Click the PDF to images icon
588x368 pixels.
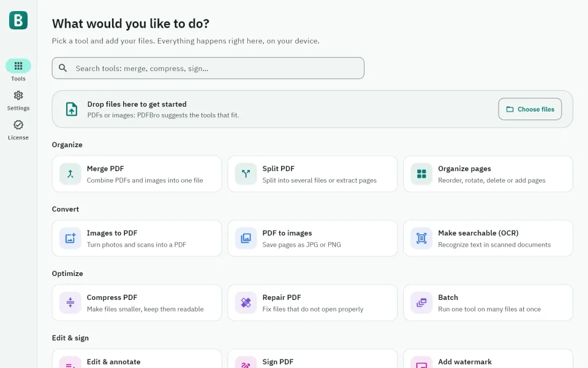[x=246, y=238]
